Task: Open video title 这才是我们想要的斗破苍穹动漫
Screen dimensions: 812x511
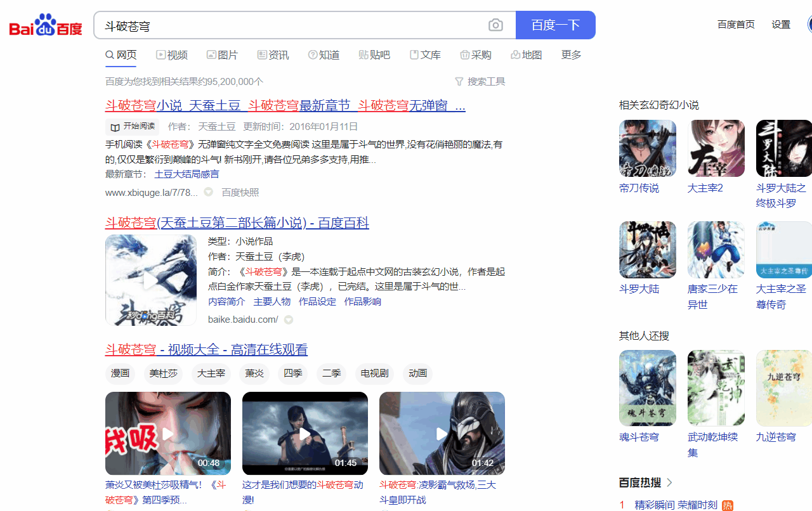Action: (x=303, y=492)
